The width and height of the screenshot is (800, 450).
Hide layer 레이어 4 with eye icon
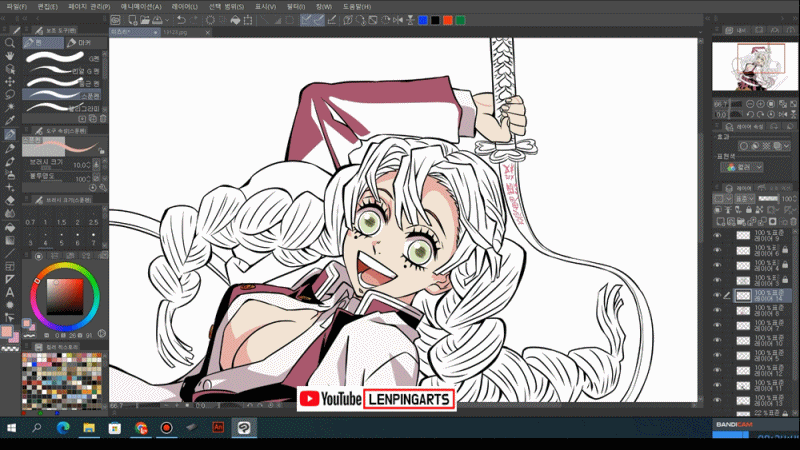point(717,265)
